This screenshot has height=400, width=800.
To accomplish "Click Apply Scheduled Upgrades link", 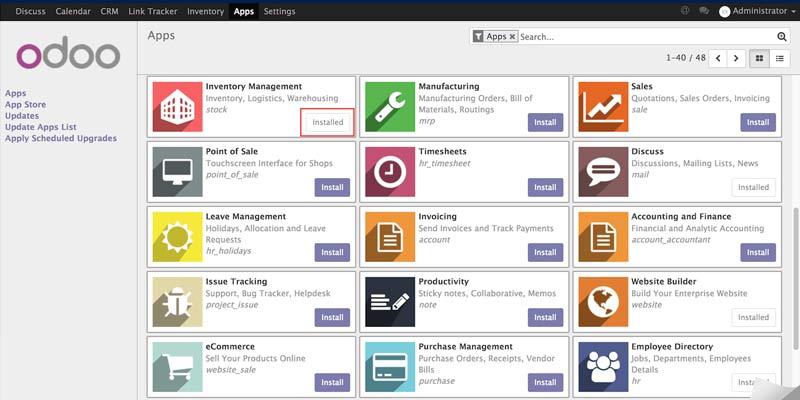I will pyautogui.click(x=61, y=138).
